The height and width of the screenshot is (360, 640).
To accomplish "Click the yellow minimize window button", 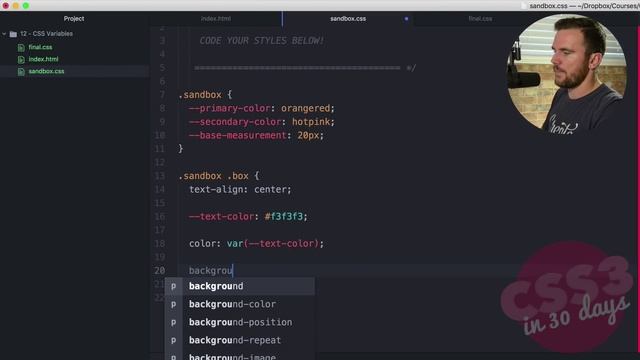I will click(x=16, y=6).
